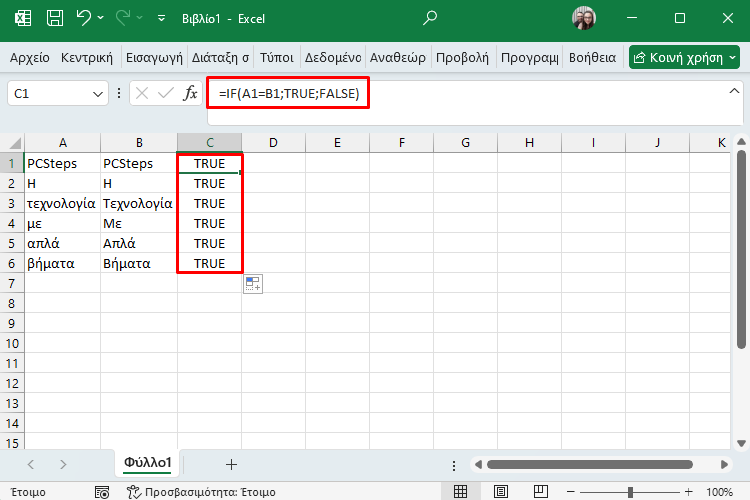Open the Auto Fill Options button
Image resolution: width=750 pixels, height=500 pixels.
[253, 284]
